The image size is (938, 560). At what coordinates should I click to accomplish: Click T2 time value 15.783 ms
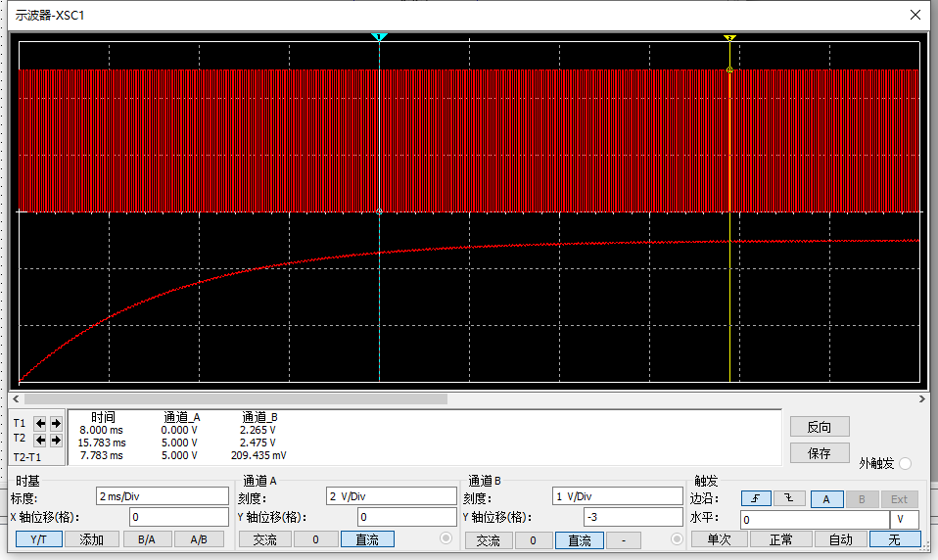(102, 443)
